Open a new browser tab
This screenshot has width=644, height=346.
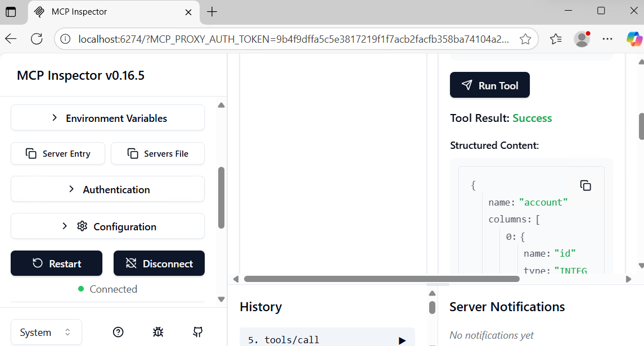point(212,12)
